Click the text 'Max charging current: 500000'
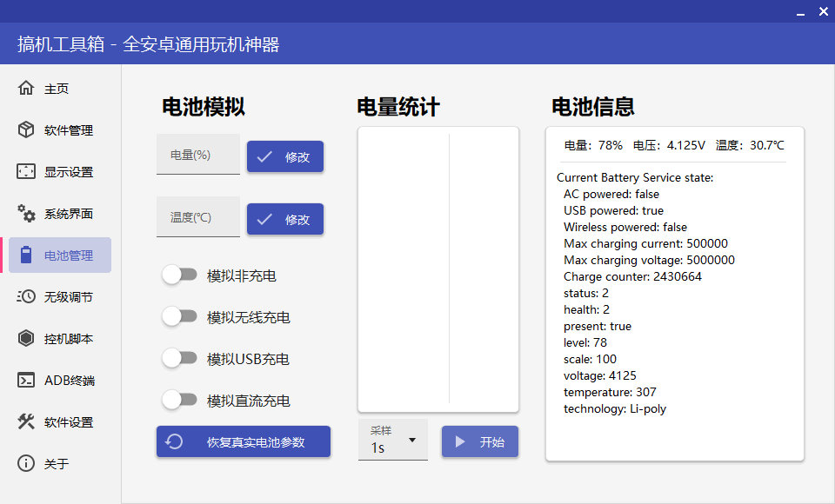Image resolution: width=835 pixels, height=504 pixels. [x=645, y=244]
